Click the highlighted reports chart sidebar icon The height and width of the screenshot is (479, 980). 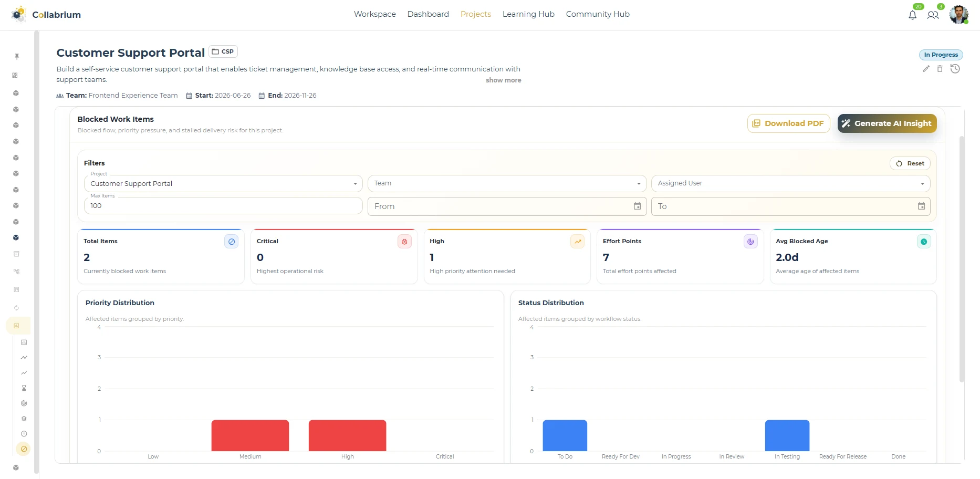click(17, 326)
